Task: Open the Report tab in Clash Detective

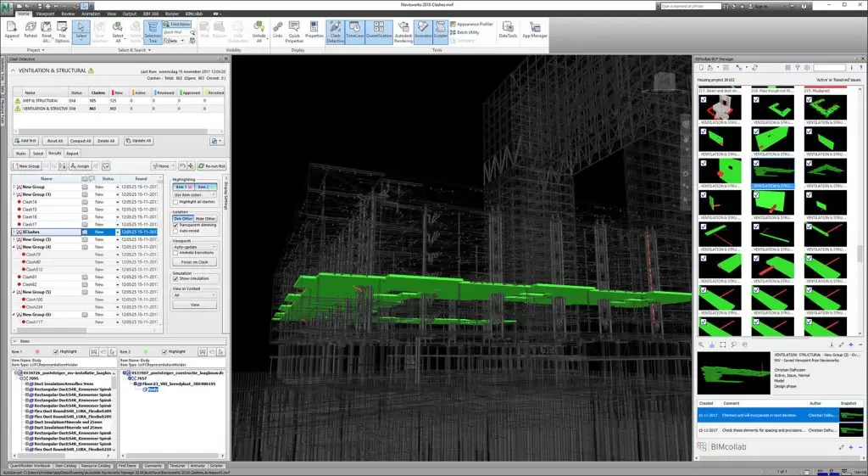Action: 73,154
